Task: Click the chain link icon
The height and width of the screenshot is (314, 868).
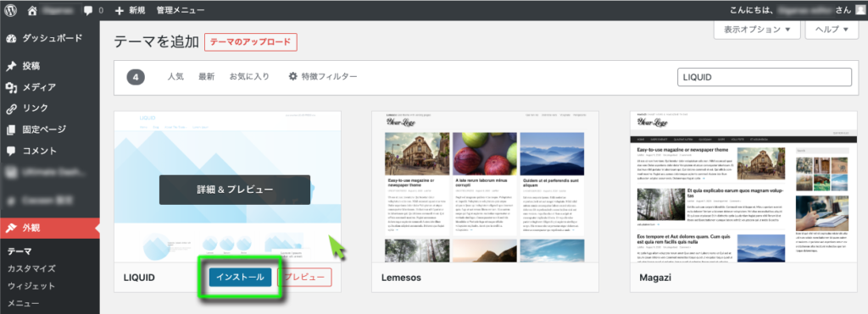Action: click(11, 108)
